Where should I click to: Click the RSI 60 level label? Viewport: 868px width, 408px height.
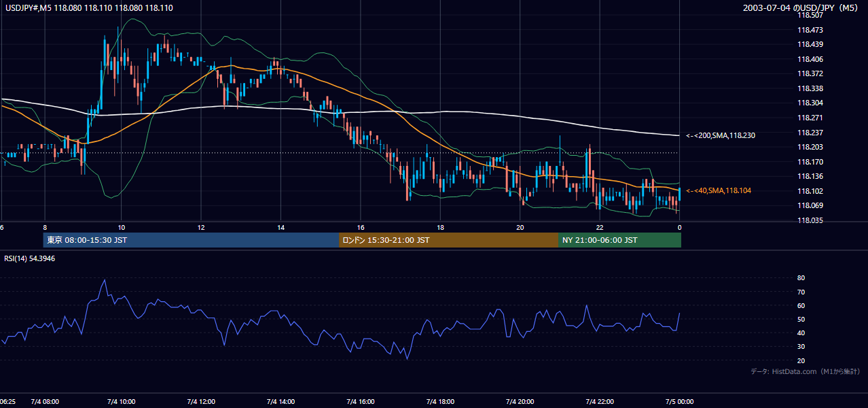801,305
